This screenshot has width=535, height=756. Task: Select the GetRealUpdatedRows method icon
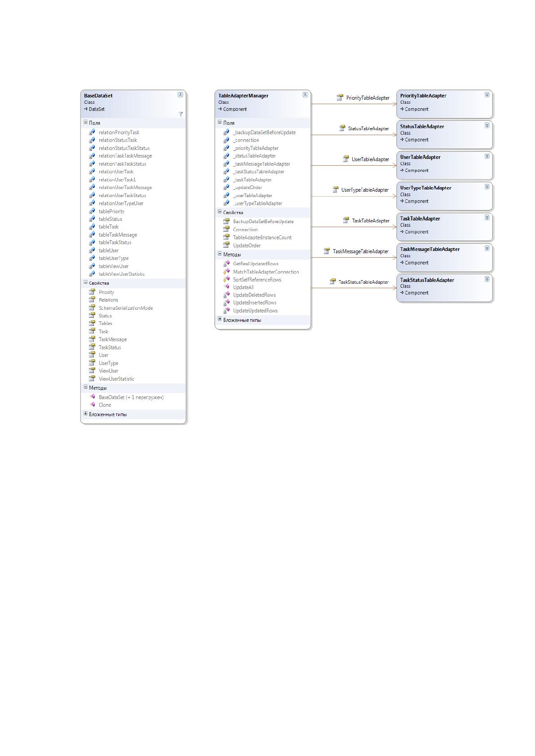click(x=226, y=264)
